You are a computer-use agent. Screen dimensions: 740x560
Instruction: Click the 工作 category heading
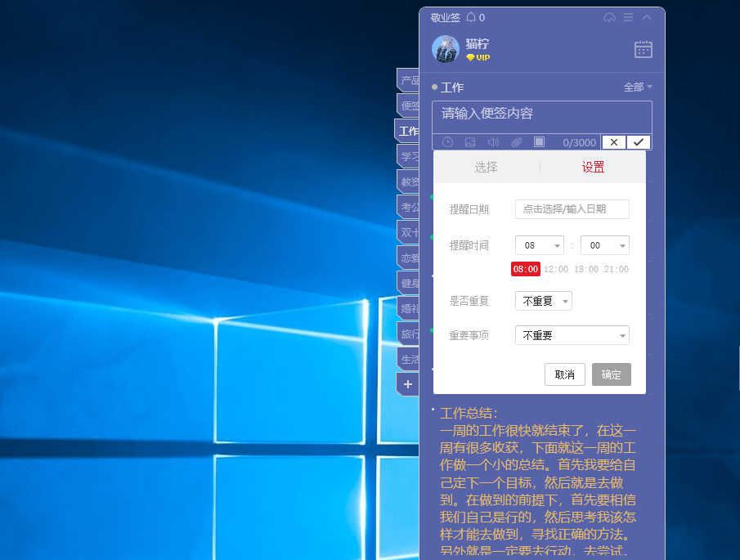point(451,87)
